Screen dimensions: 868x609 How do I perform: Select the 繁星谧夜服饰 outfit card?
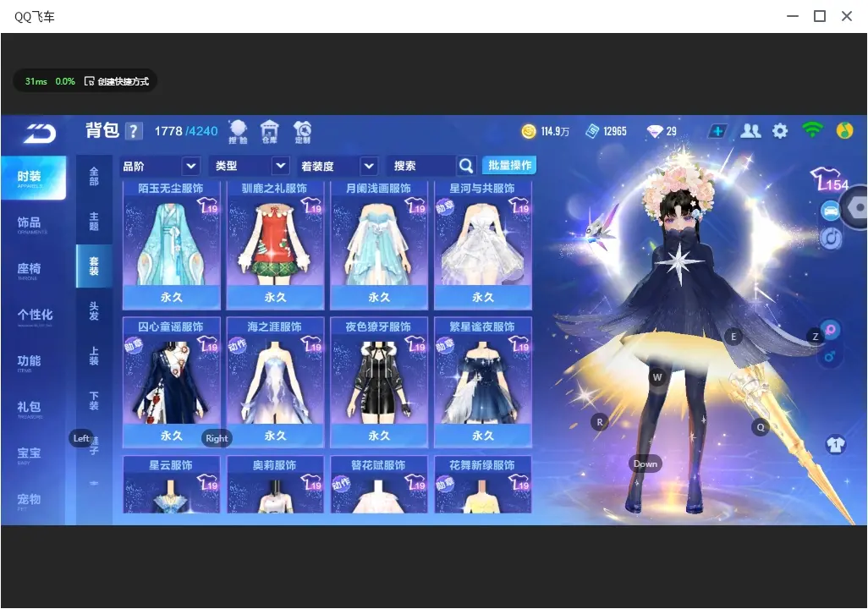point(483,382)
